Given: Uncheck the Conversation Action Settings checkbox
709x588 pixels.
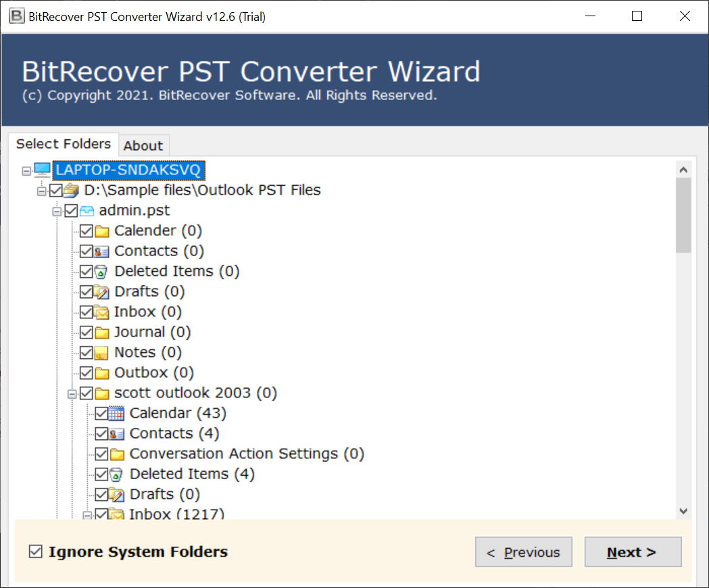Looking at the screenshot, I should click(102, 454).
